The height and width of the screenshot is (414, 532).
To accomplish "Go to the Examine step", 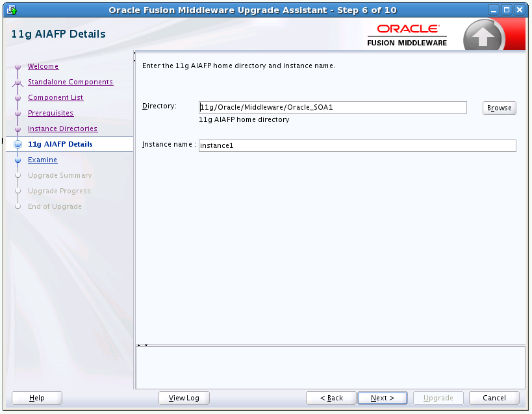I will pos(43,160).
